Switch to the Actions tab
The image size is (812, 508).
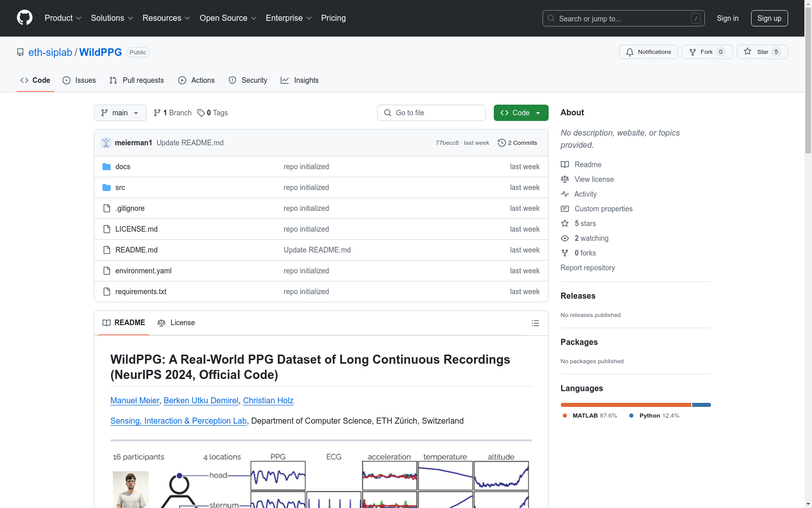coord(196,80)
